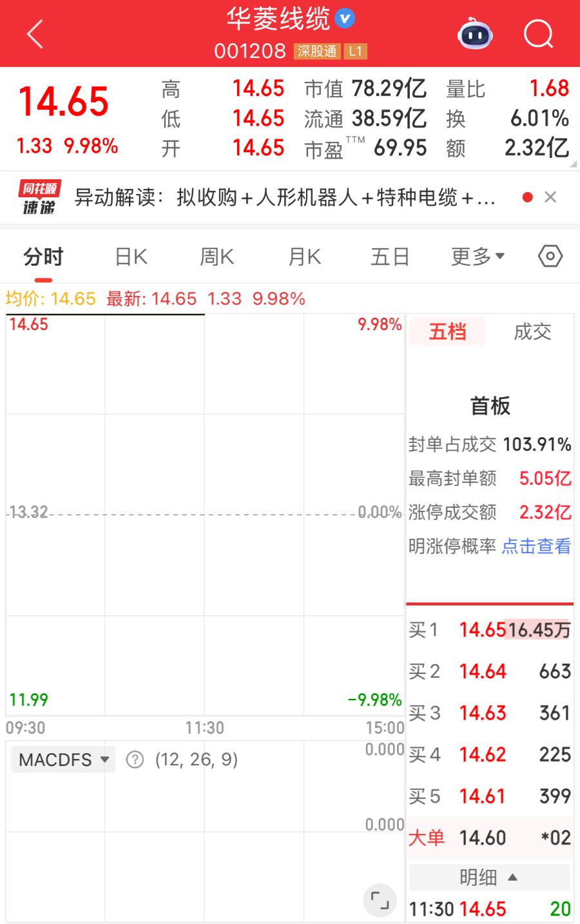This screenshot has width=580, height=924.
Task: Tap the MACD help question mark icon
Action: tap(135, 760)
